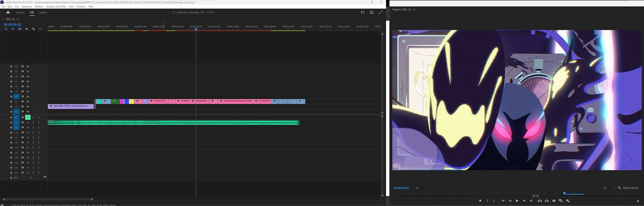Step forward one frame
Screen dimensions: 644x206
524,201
